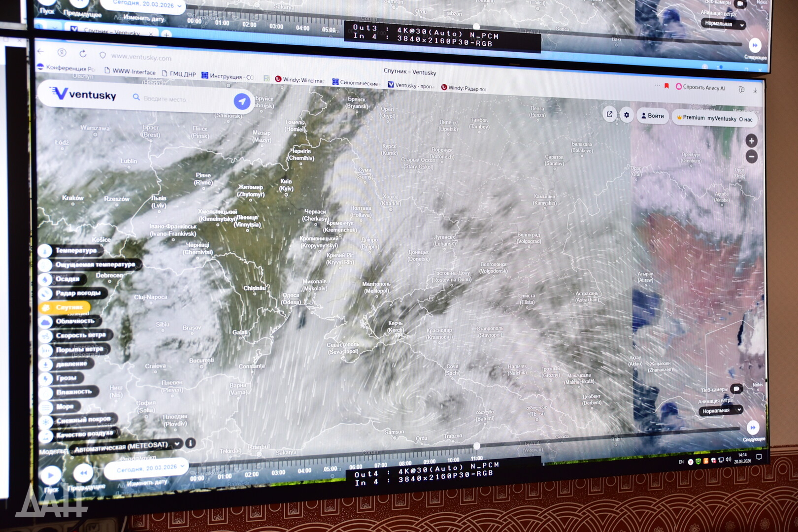Click the geolocation arrow in Ventusky search bar
This screenshot has height=532, width=798.
pos(241,101)
